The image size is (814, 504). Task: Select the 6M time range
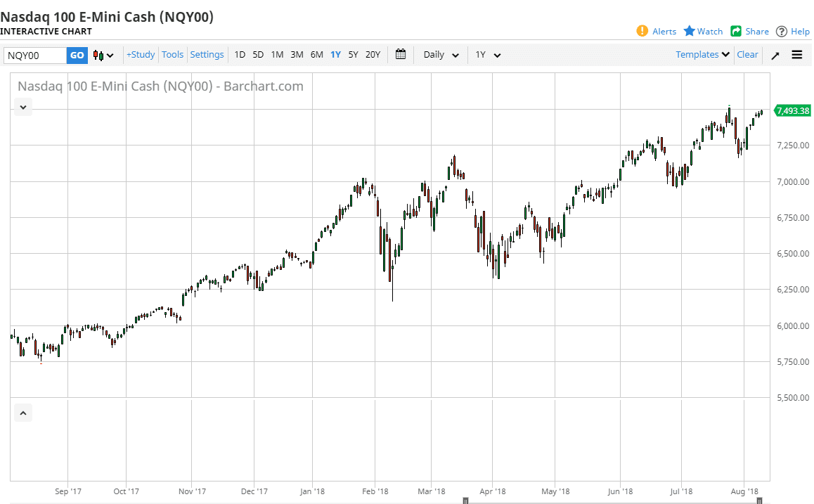coord(316,55)
